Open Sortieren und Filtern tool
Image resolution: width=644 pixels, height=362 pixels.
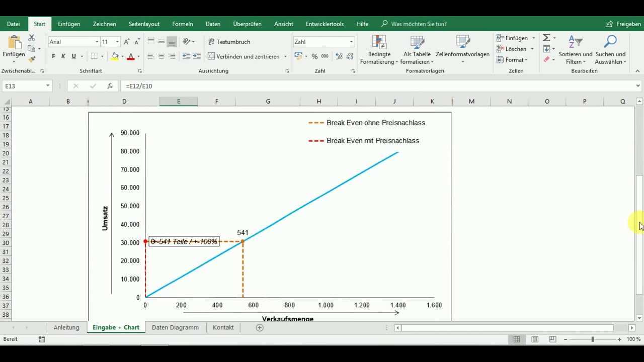575,50
